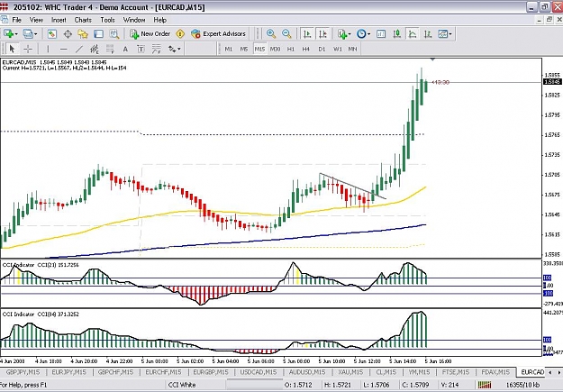This screenshot has width=563, height=392.
Task: Select the bar chart style icon
Action: pos(428,33)
